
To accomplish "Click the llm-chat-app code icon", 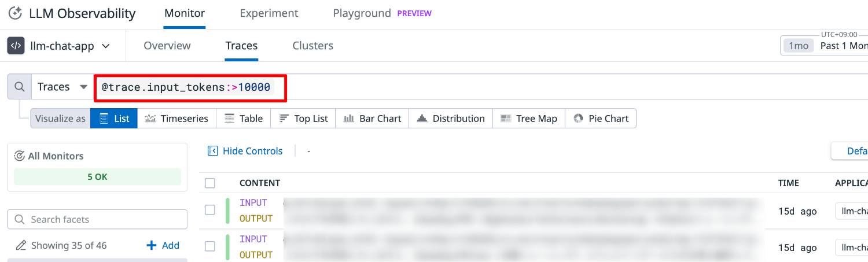I will click(16, 46).
